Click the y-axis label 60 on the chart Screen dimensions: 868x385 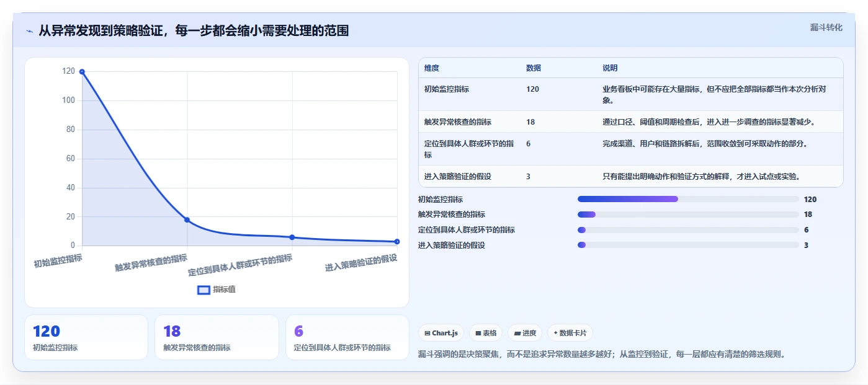pyautogui.click(x=71, y=159)
